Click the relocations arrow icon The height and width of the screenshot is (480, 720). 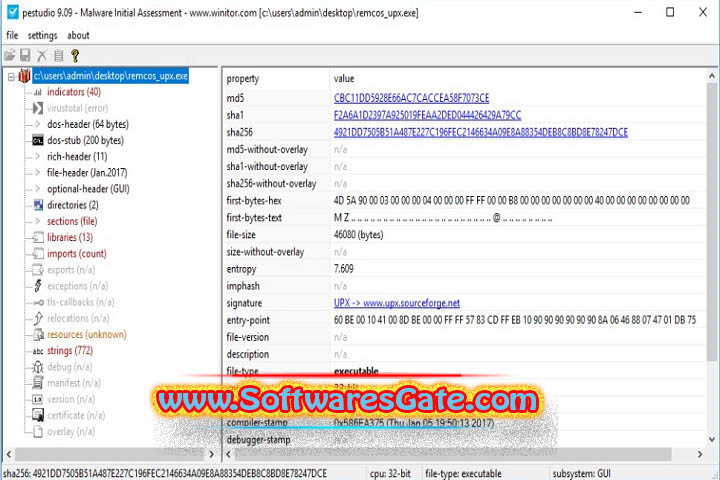coord(38,318)
